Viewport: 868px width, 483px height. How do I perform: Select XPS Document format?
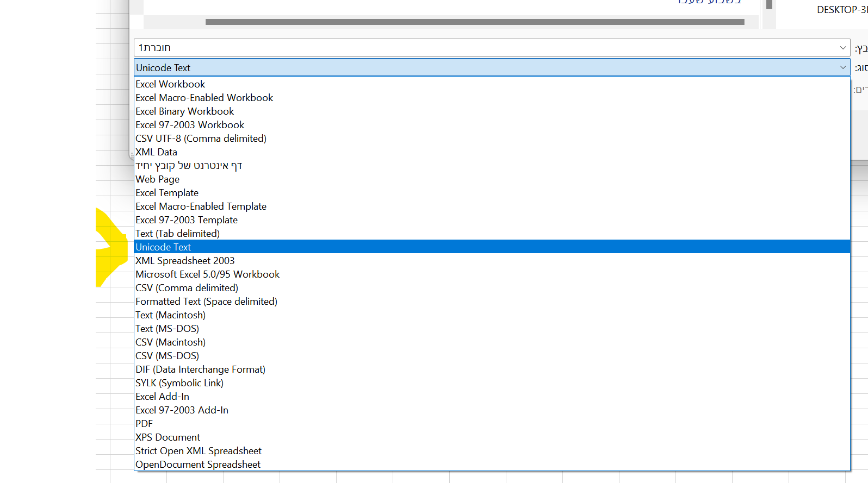coord(492,437)
